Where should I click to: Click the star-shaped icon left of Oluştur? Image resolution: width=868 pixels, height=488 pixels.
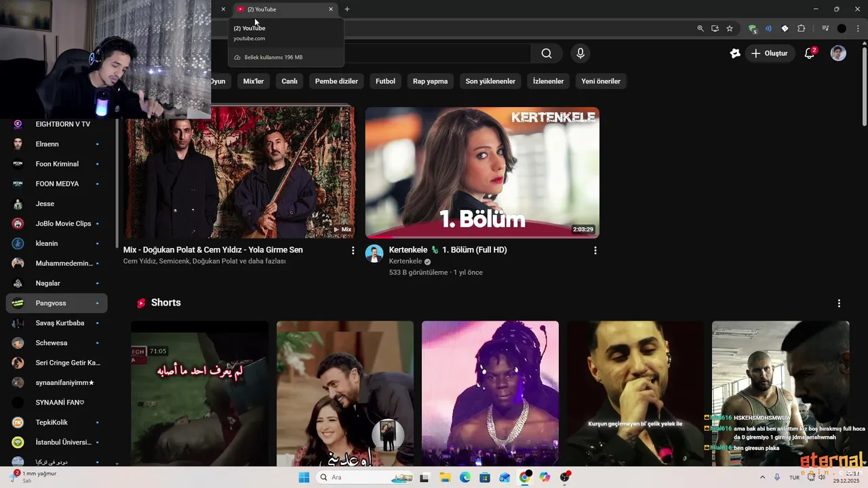(x=735, y=54)
